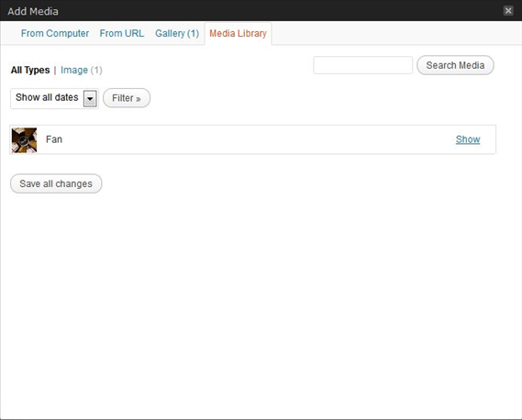Image resolution: width=522 pixels, height=420 pixels.
Task: Select the Fan media item row
Action: pos(252,139)
